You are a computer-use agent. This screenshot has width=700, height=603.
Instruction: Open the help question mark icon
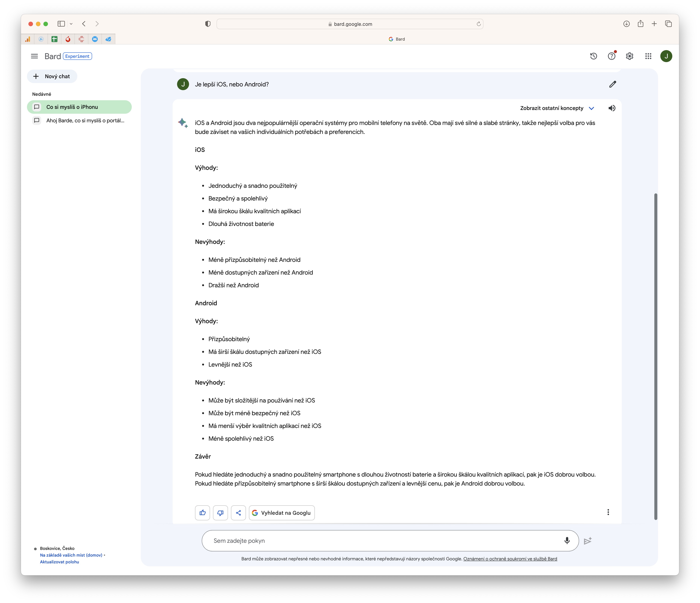click(x=611, y=56)
